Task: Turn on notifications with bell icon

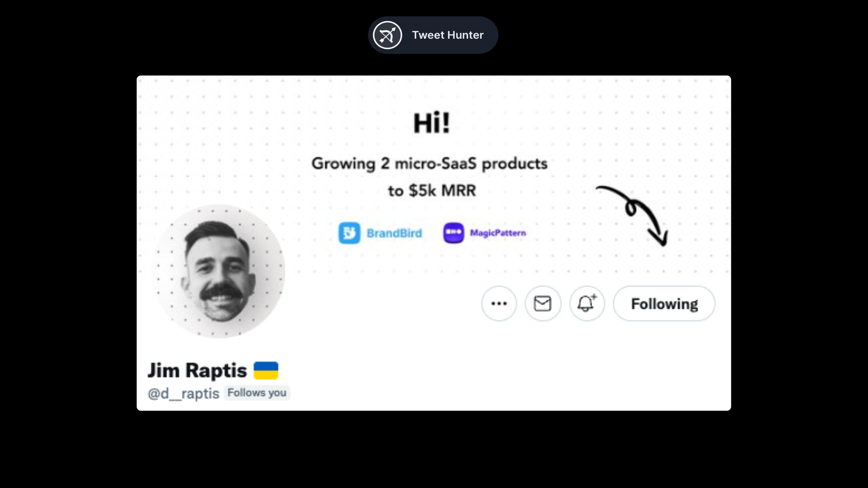Action: (x=587, y=304)
